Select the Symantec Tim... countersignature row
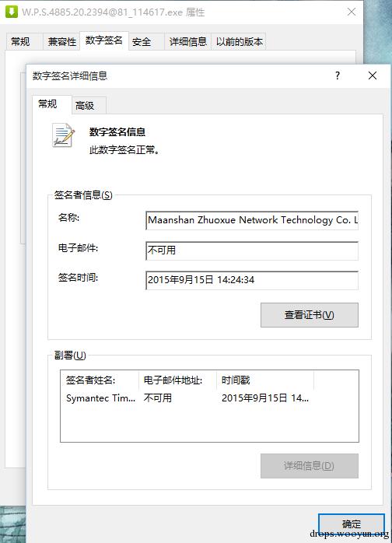Viewport: 392px width, 543px height. 209,398
